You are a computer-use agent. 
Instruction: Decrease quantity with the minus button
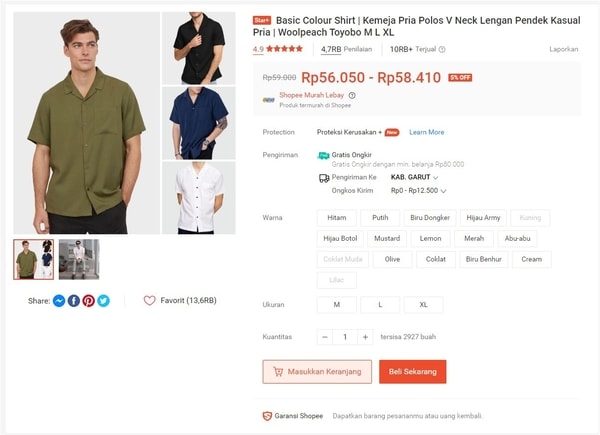pos(325,337)
